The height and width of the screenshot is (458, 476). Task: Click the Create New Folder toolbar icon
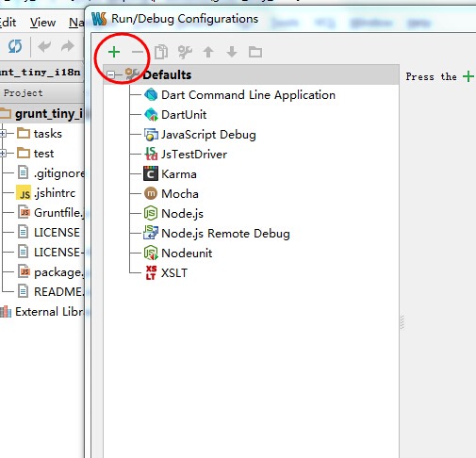[x=255, y=52]
